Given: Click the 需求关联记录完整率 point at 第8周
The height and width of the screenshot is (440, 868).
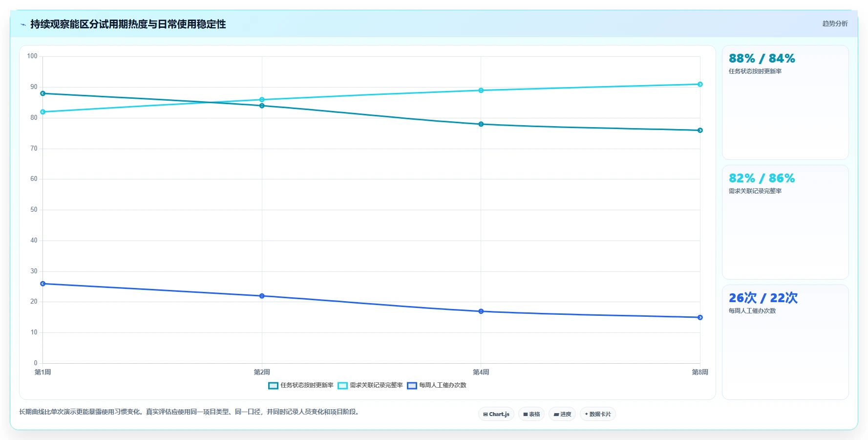Looking at the screenshot, I should 700,84.
